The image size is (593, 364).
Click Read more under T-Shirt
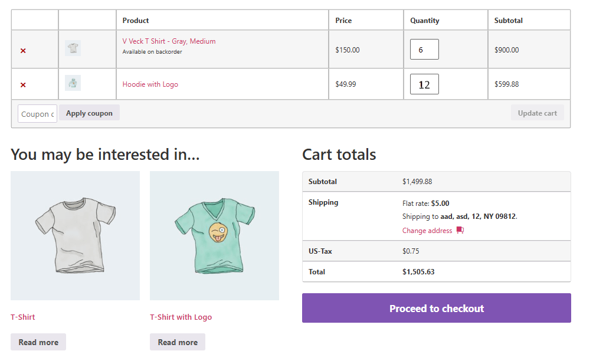click(x=38, y=342)
